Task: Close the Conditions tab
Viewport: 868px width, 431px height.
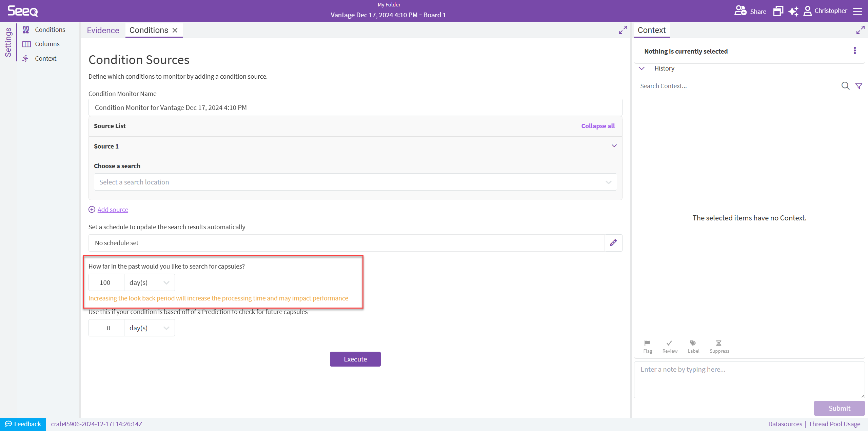Action: coord(175,30)
